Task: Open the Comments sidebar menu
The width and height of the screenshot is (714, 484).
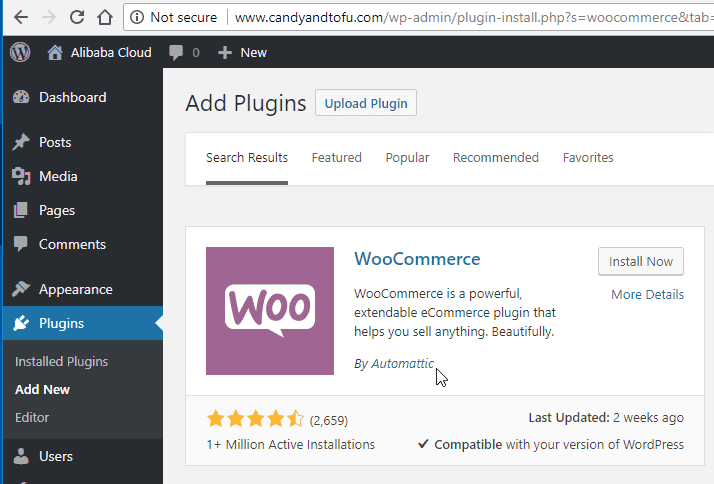Action: tap(72, 244)
